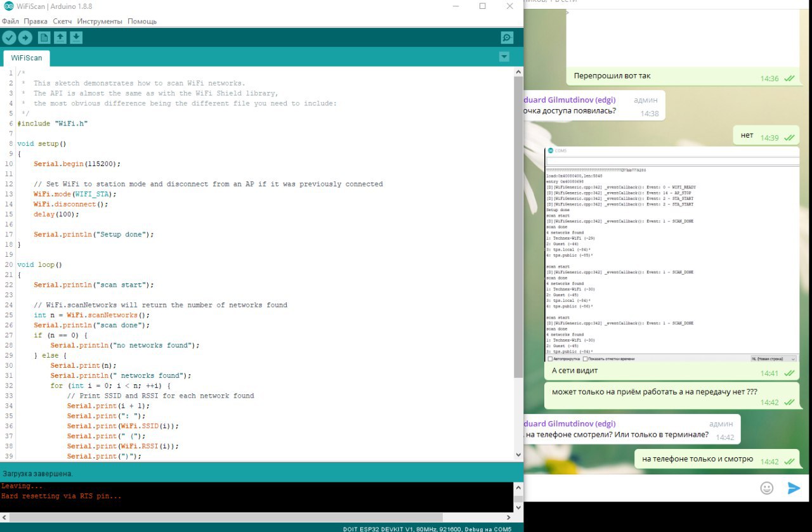Open the emoji picker in Telegram
Viewport: 812px width, 532px height.
coord(767,488)
